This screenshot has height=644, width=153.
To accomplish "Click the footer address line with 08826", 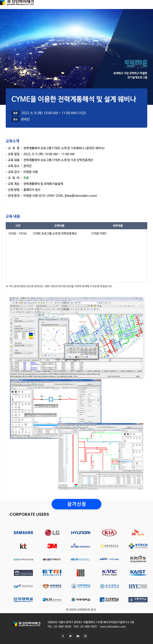I will pos(91,622).
